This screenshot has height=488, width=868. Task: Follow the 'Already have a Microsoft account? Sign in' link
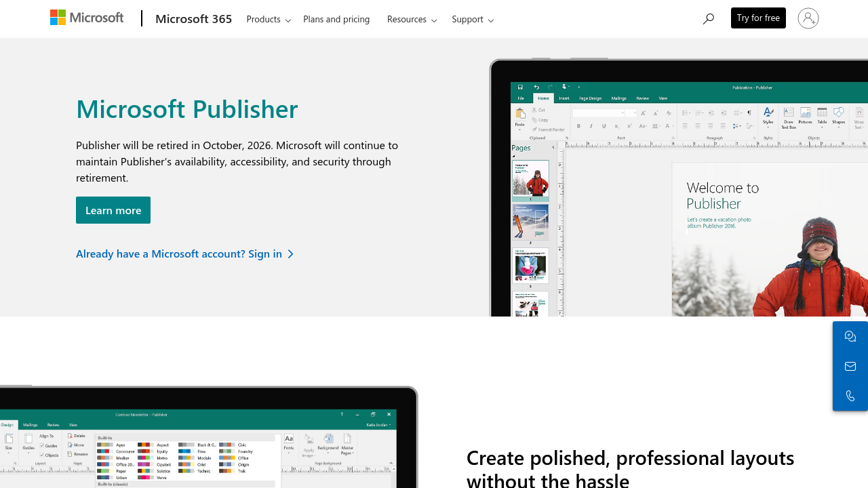coord(179,253)
